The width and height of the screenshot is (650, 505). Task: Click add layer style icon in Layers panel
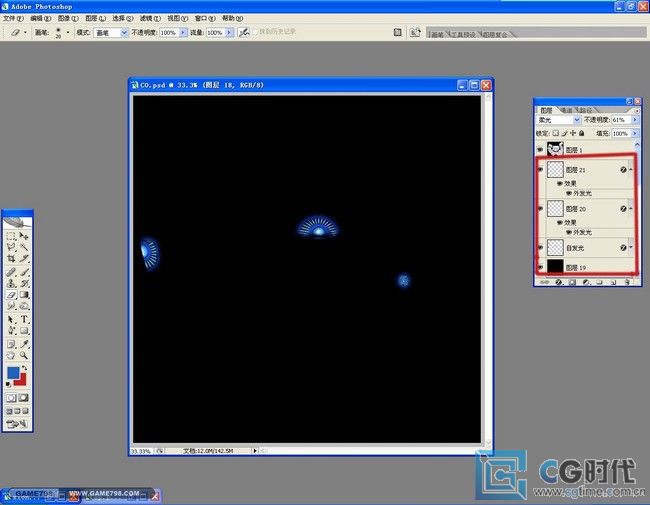pos(558,282)
